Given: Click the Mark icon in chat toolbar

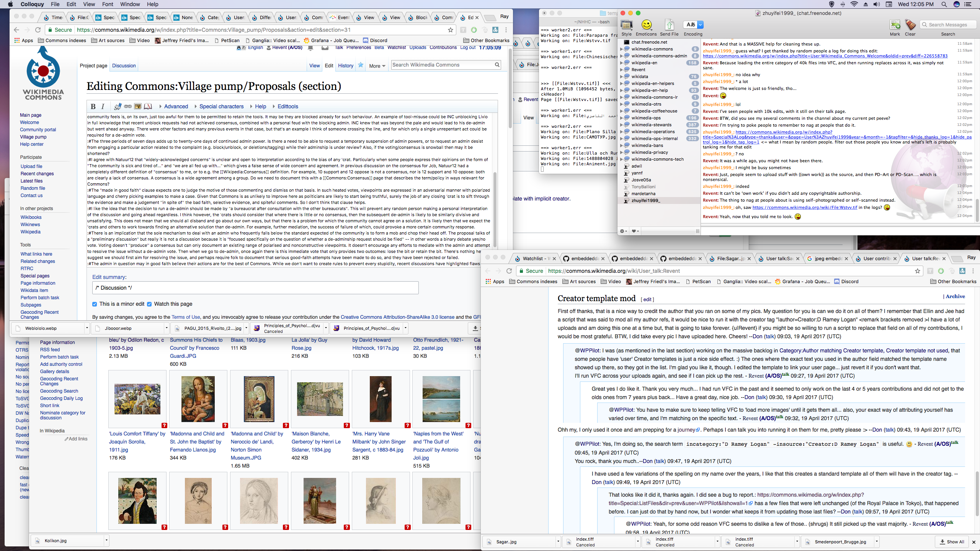Looking at the screenshot, I should pyautogui.click(x=895, y=27).
